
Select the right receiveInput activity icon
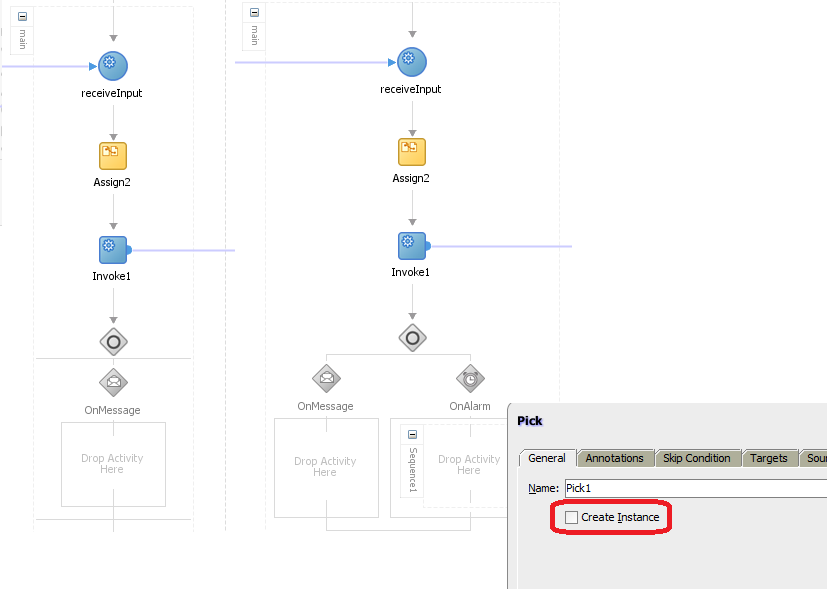click(412, 62)
